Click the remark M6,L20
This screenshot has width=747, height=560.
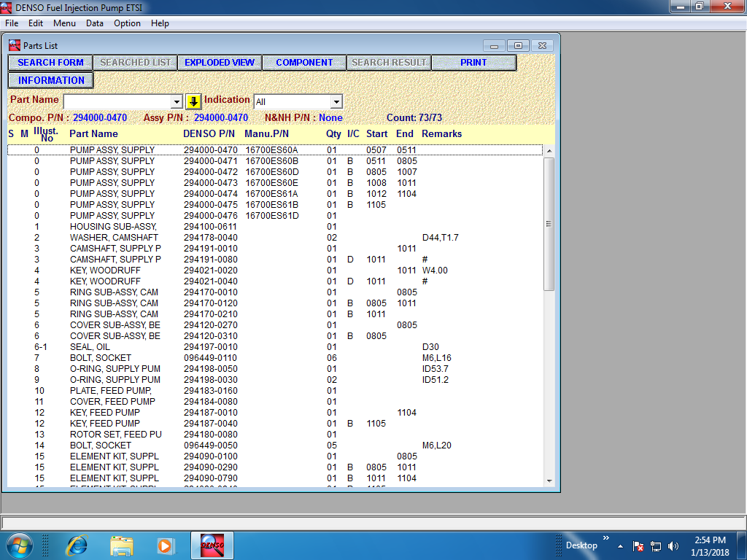tap(436, 446)
